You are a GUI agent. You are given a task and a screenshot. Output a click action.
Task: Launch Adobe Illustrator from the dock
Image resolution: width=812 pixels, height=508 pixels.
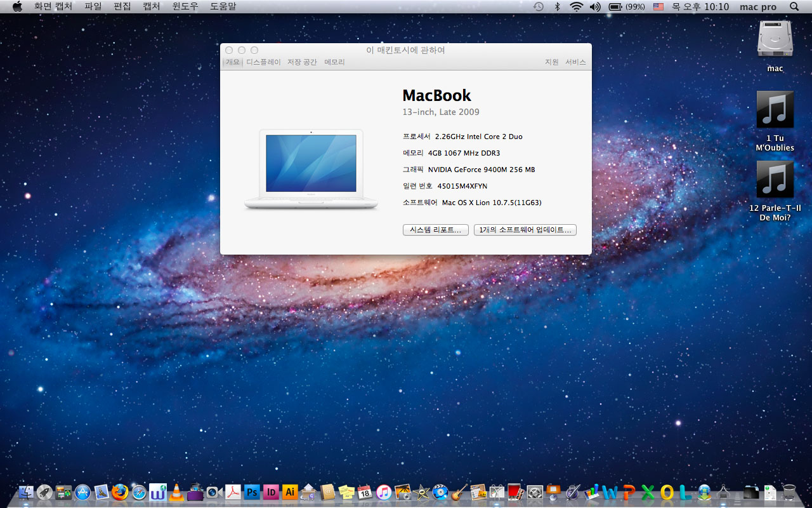(x=290, y=492)
